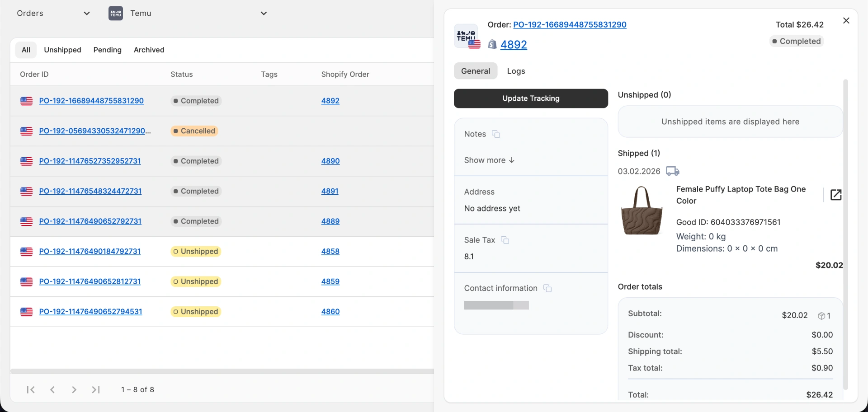Select the Unshipped filter tab
Image resolution: width=868 pixels, height=412 pixels.
pos(62,50)
